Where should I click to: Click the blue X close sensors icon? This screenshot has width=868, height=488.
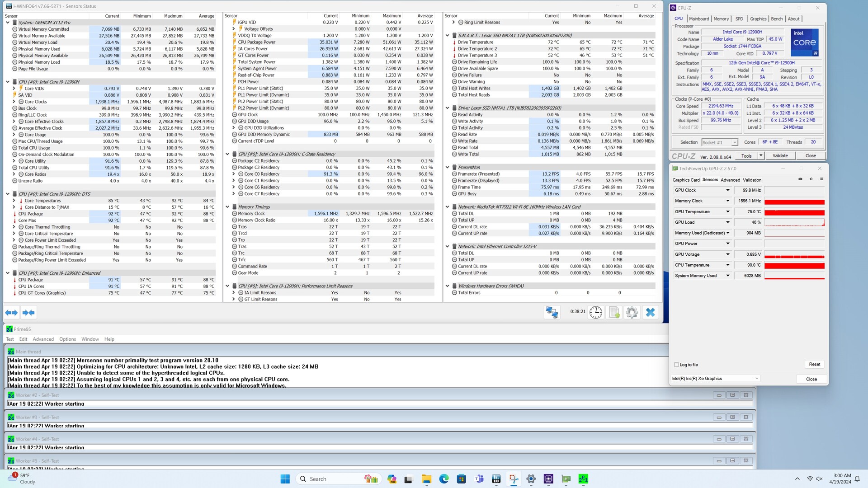click(x=650, y=312)
